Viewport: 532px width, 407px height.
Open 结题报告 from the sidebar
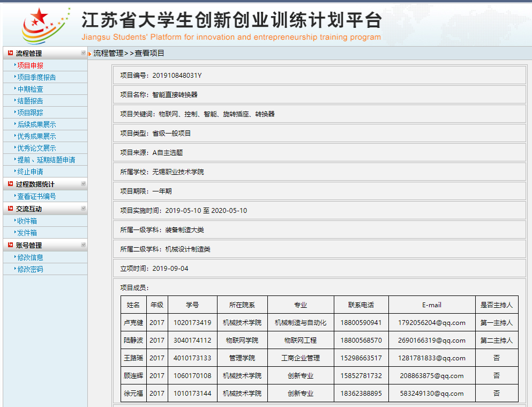coord(30,101)
